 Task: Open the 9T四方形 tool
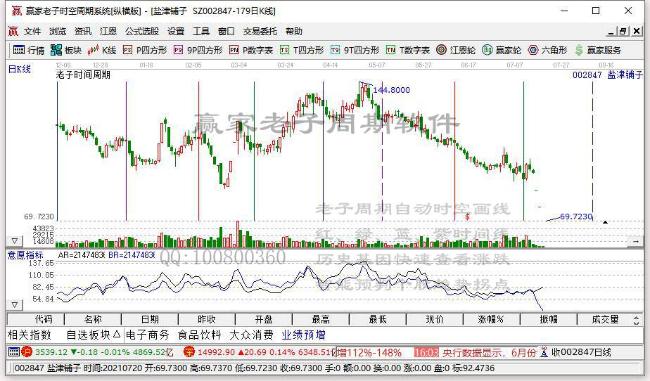(355, 50)
